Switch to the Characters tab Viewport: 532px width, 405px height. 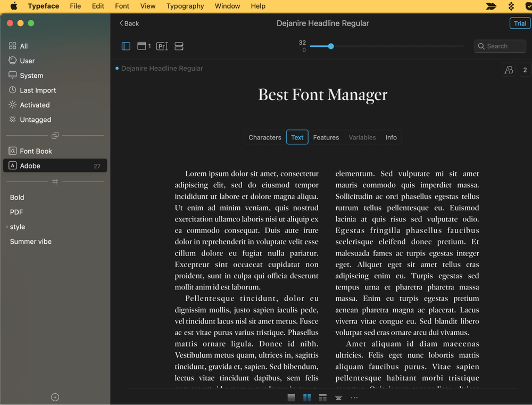tap(264, 137)
